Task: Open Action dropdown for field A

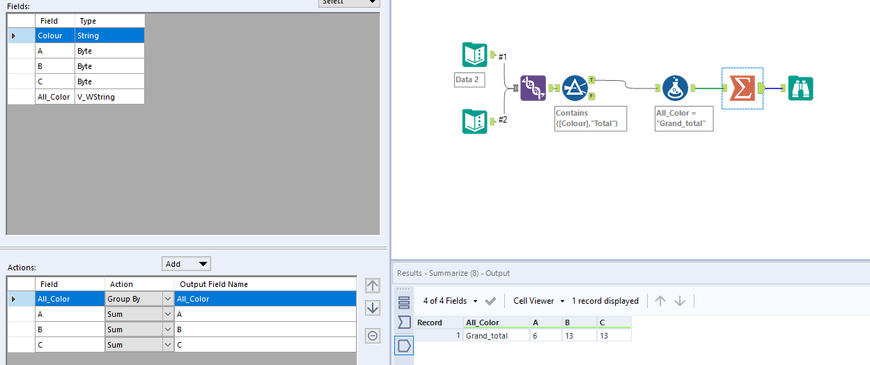Action: 168,314
